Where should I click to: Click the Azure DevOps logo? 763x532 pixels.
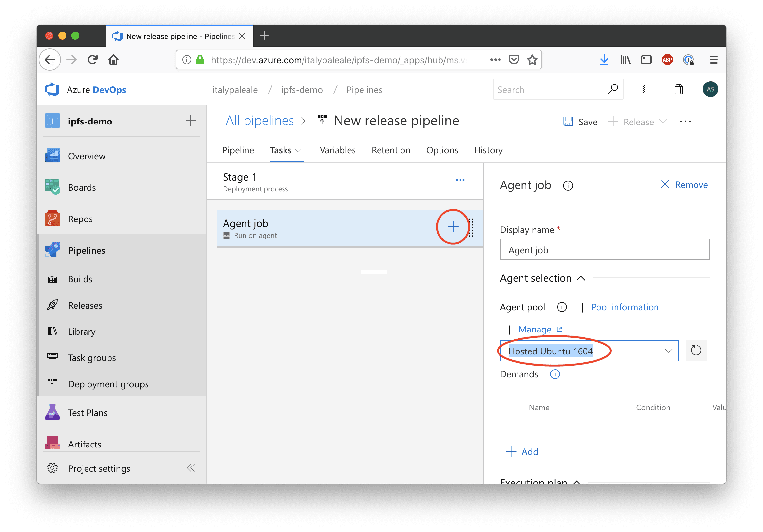click(52, 90)
